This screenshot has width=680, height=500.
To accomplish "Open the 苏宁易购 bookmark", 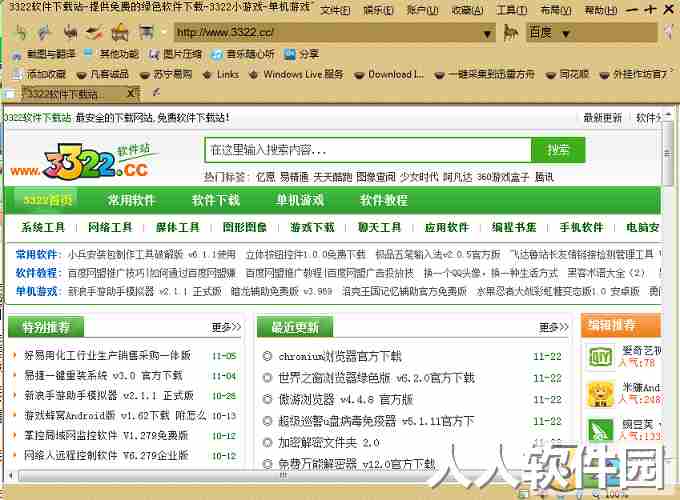I will [166, 74].
